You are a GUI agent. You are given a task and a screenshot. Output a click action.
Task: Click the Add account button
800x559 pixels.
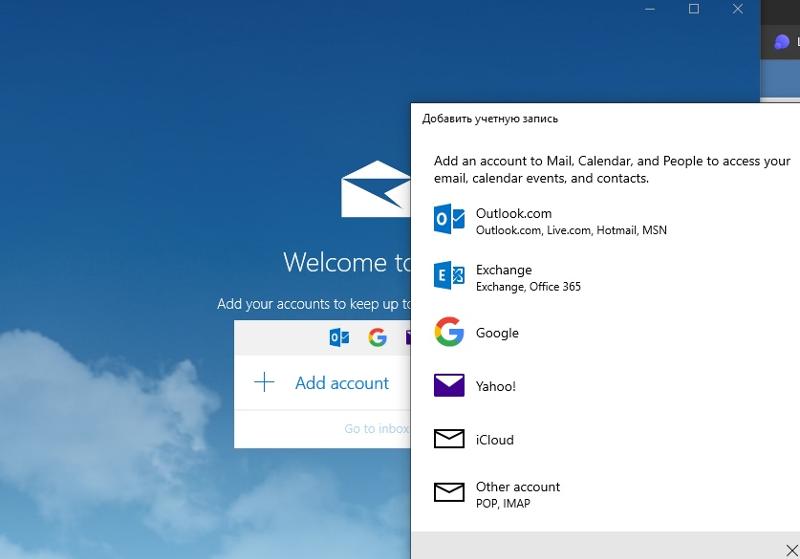322,383
